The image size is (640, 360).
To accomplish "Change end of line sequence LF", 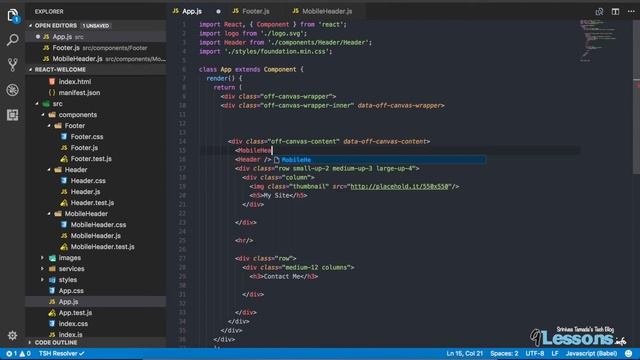I will point(555,353).
